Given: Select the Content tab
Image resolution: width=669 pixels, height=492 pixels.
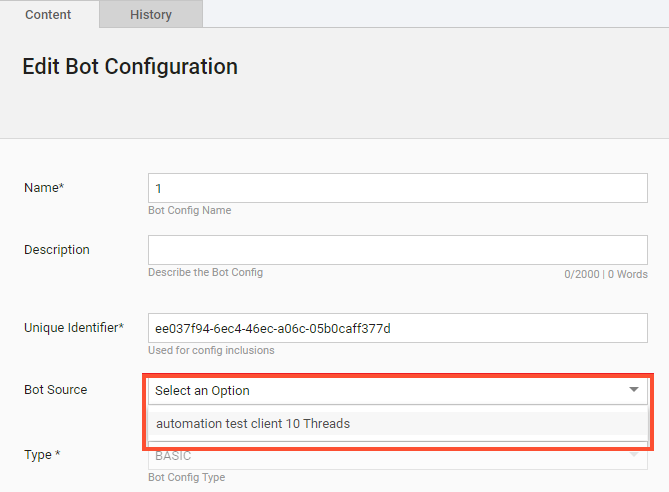Looking at the screenshot, I should tap(48, 15).
